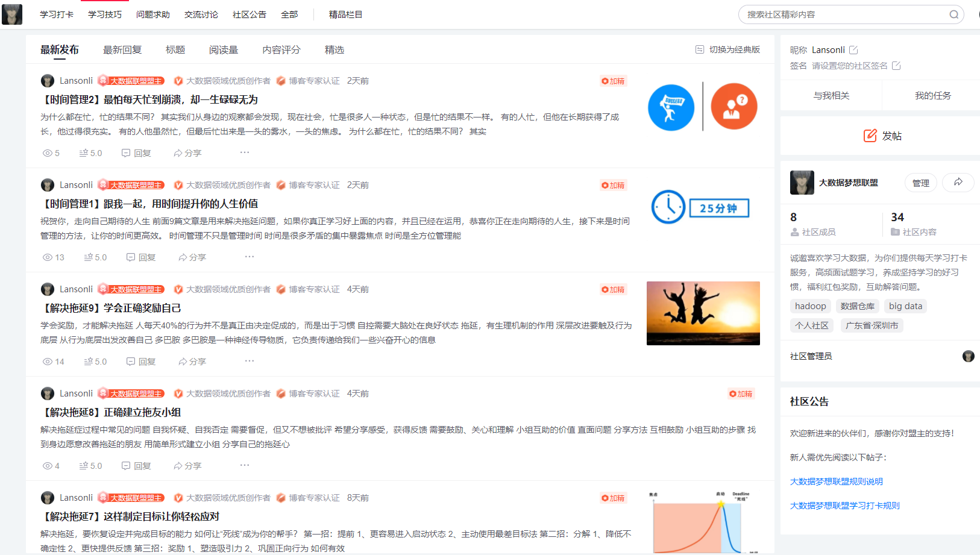
Task: Click the 管理 manage button
Action: point(921,183)
